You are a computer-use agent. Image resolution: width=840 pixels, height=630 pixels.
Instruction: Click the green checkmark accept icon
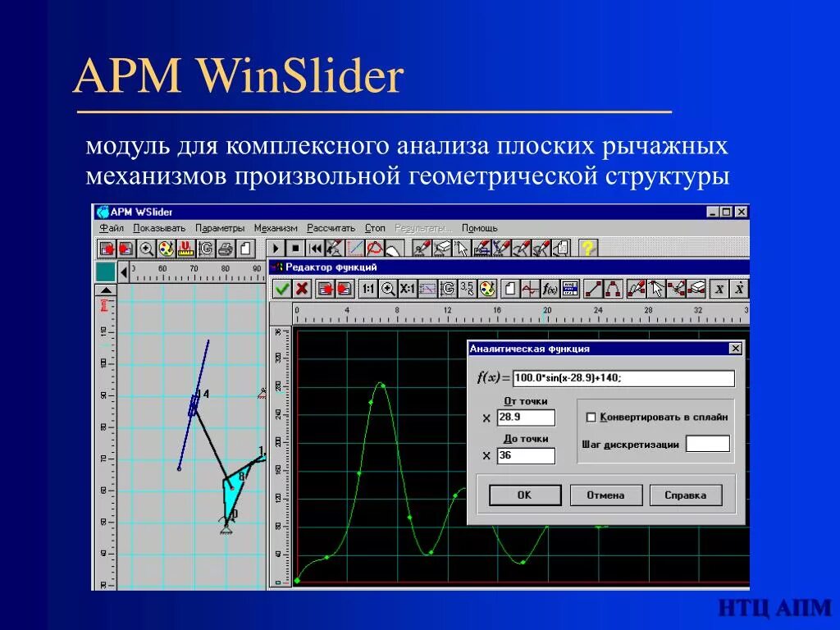pyautogui.click(x=282, y=289)
